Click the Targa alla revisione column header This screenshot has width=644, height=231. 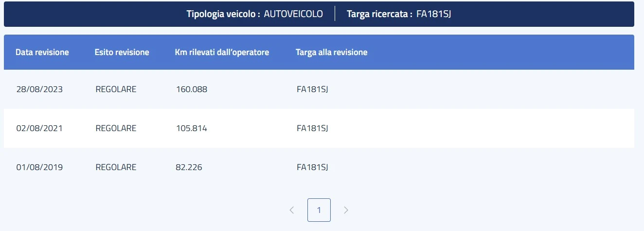331,52
